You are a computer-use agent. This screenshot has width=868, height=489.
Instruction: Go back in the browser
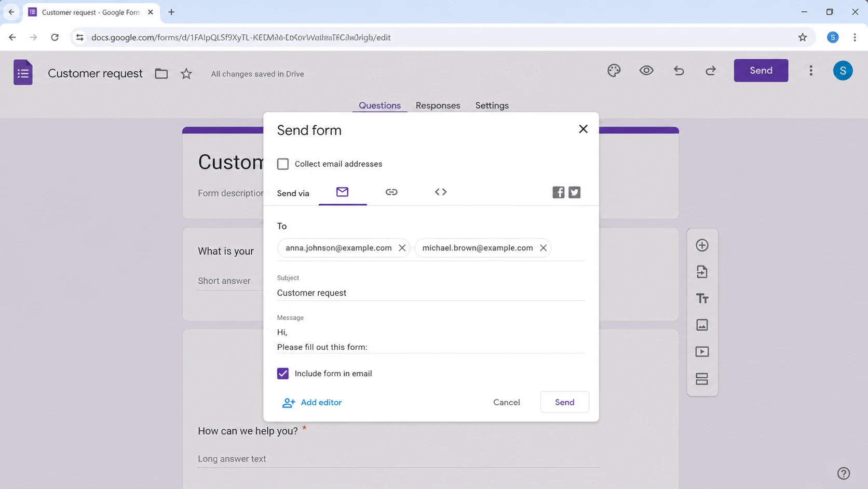(x=12, y=37)
